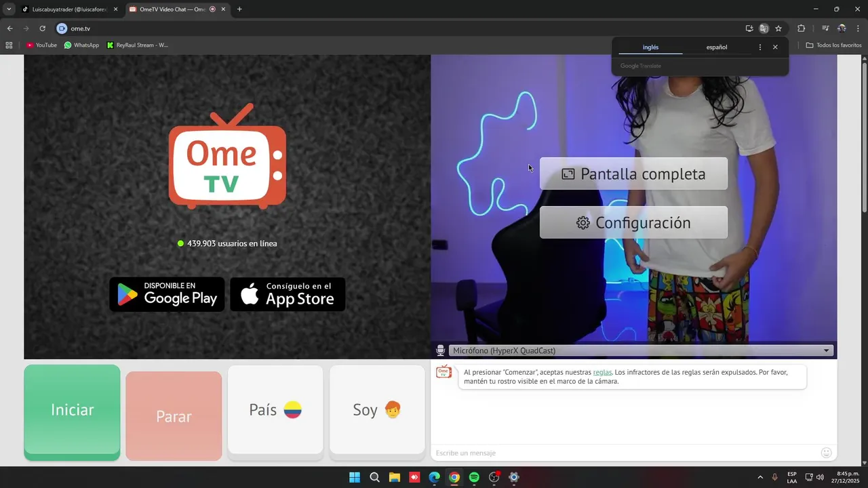
Task: Open the reglas link in chat notice
Action: [x=602, y=372]
